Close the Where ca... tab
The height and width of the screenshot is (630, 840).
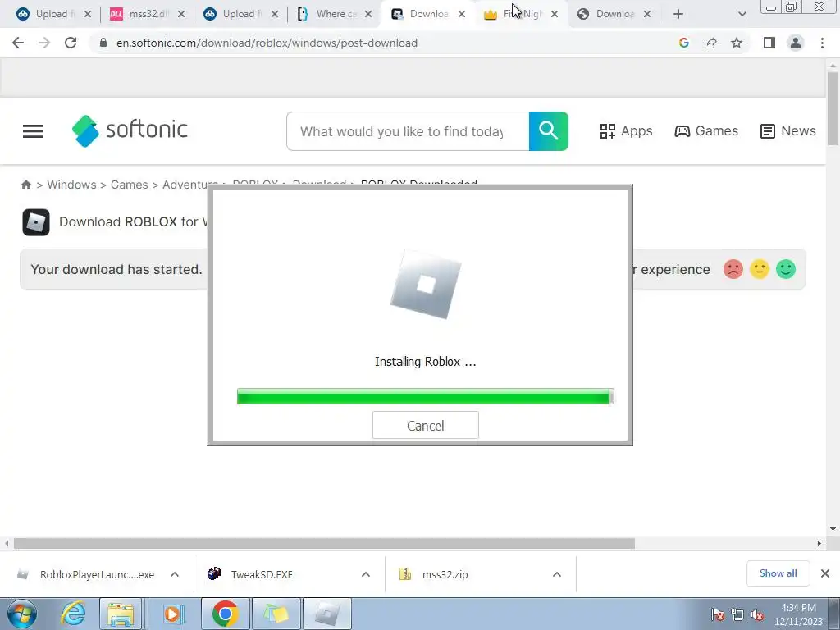tap(368, 14)
